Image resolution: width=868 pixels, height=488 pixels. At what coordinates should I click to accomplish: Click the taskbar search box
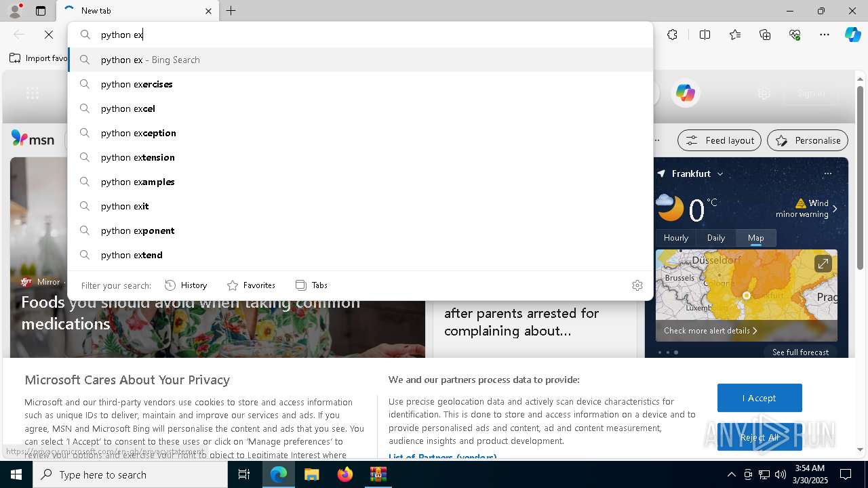click(x=130, y=474)
